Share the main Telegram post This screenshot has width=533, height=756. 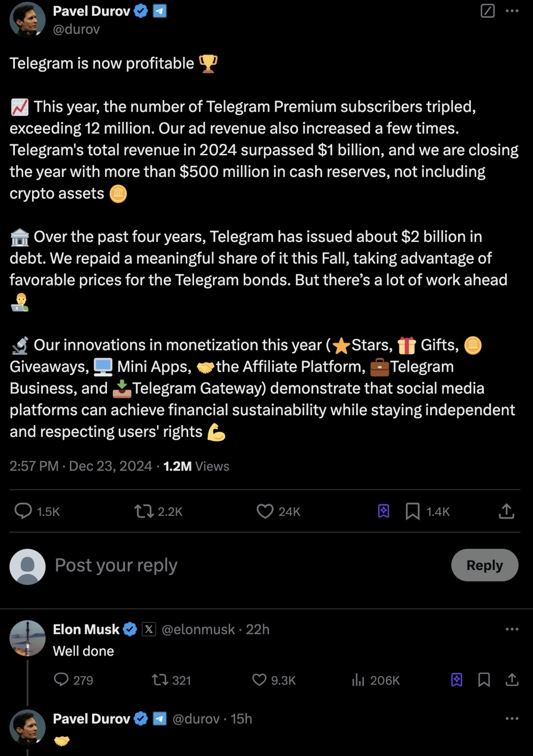pyautogui.click(x=506, y=511)
